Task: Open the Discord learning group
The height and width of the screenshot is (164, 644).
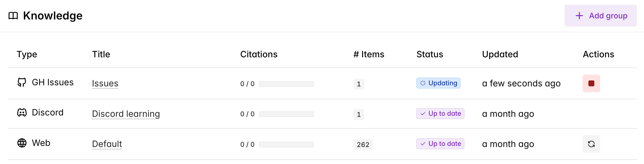Action: pyautogui.click(x=126, y=114)
